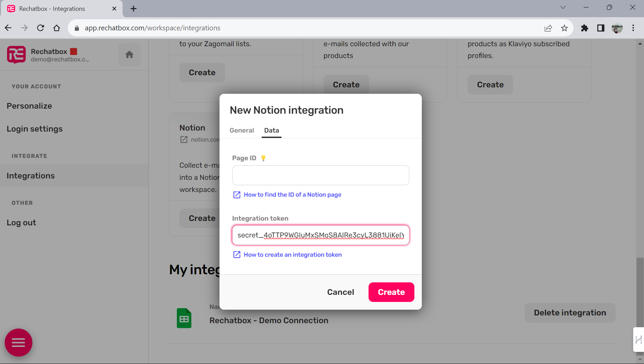Click the demo@rechatbox account email text
This screenshot has width=644, height=364.
click(60, 59)
